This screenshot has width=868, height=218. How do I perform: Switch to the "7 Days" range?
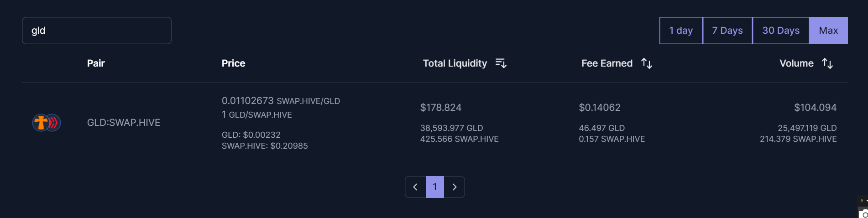[x=727, y=31]
